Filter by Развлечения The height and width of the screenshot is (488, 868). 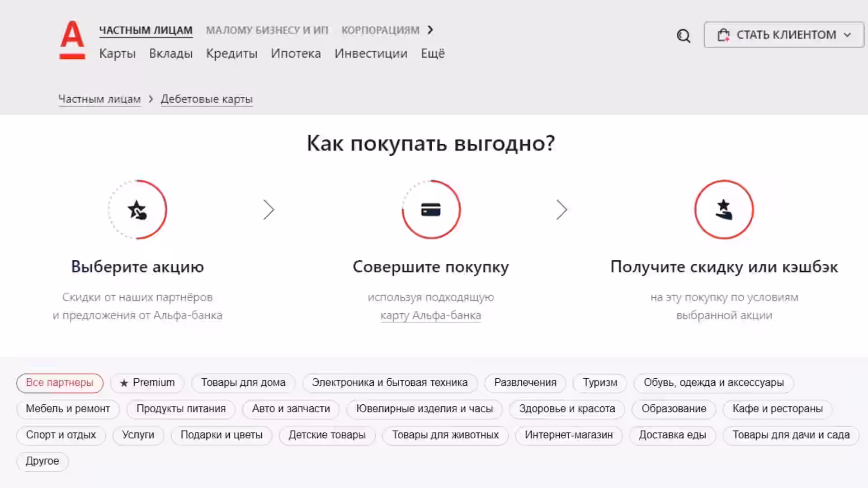click(x=525, y=383)
